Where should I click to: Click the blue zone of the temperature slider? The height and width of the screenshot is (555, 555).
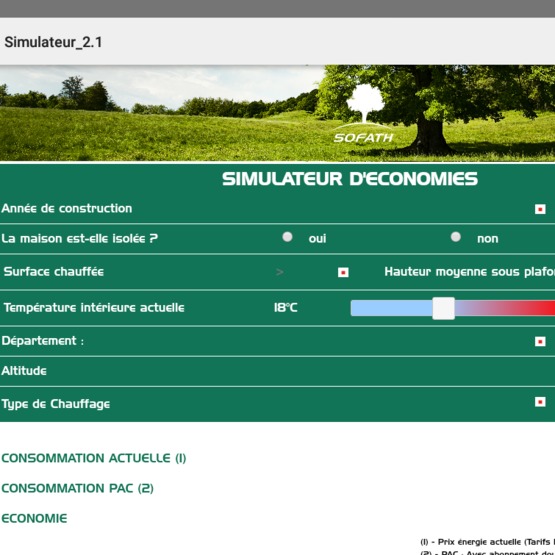pyautogui.click(x=391, y=308)
